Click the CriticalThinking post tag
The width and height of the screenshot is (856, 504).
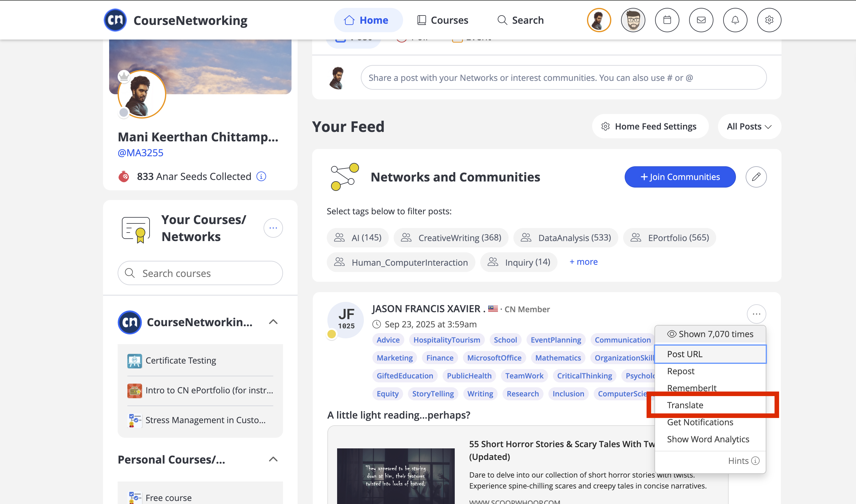[x=584, y=376]
